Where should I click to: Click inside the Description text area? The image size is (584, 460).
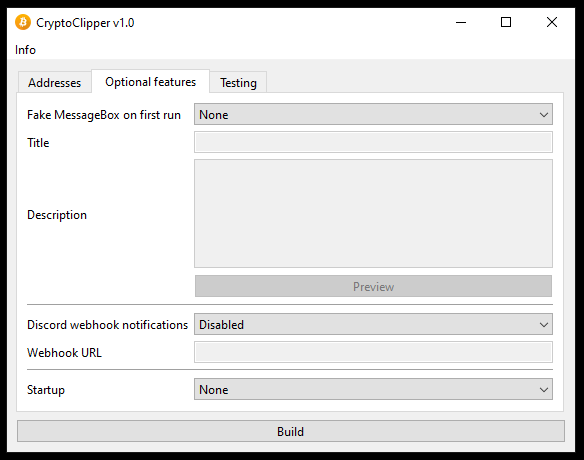point(373,214)
